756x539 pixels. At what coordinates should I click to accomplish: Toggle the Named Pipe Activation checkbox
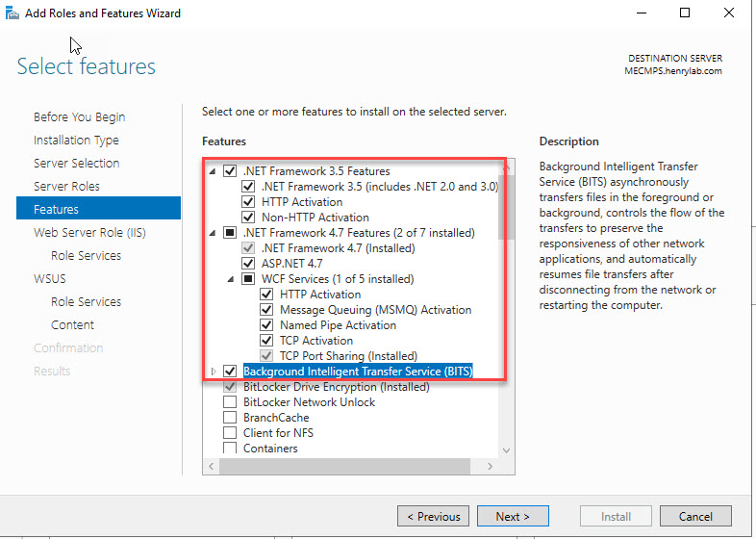click(266, 325)
